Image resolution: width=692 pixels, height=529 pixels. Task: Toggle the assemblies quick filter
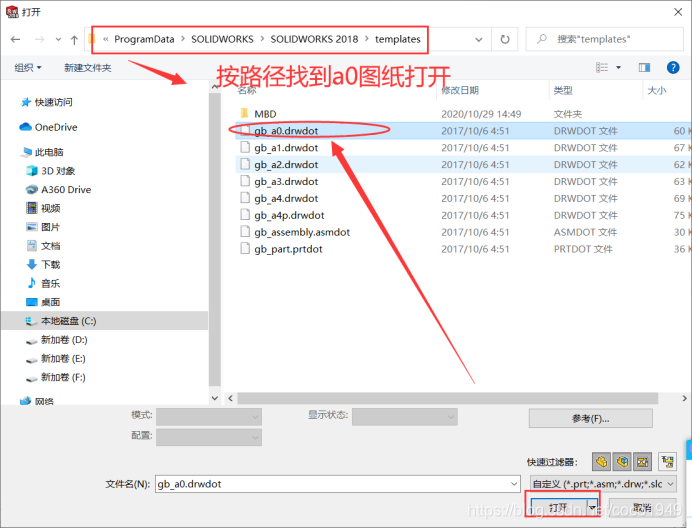click(x=622, y=462)
